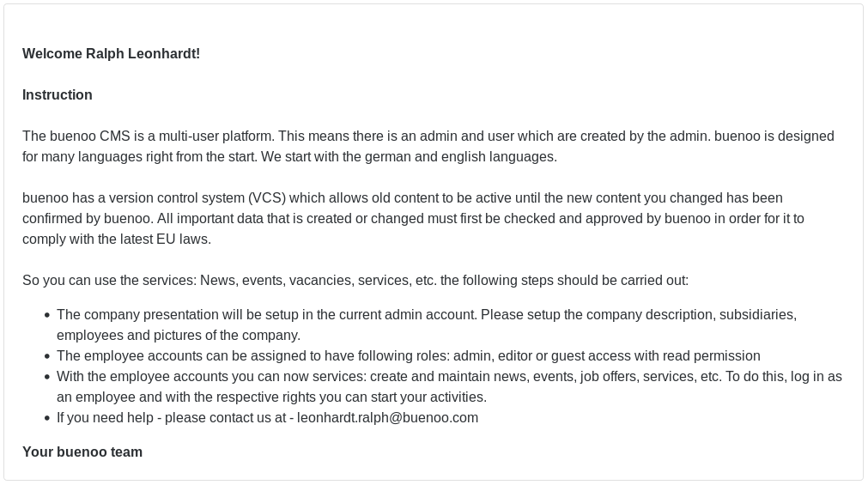Viewport: 868px width, 485px height.
Task: Click the bullet dot before "The company presentation"
Action: pos(46,315)
